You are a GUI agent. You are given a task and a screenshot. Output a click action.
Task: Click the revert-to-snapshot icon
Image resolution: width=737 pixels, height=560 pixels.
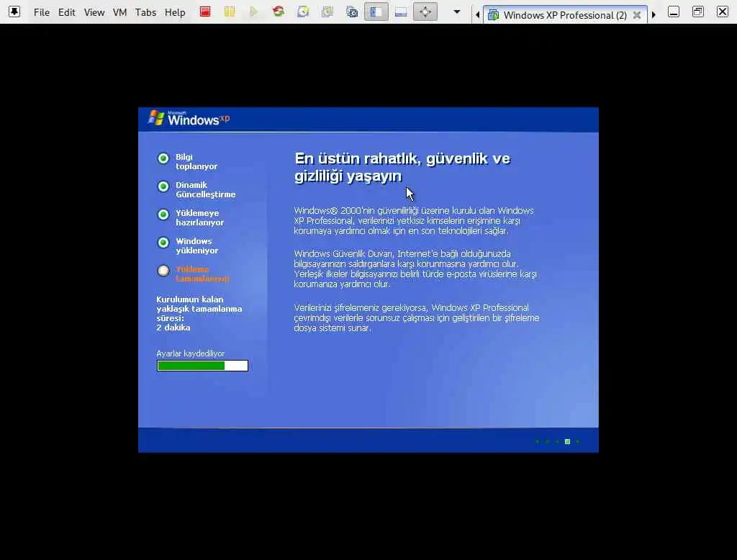[x=327, y=12]
